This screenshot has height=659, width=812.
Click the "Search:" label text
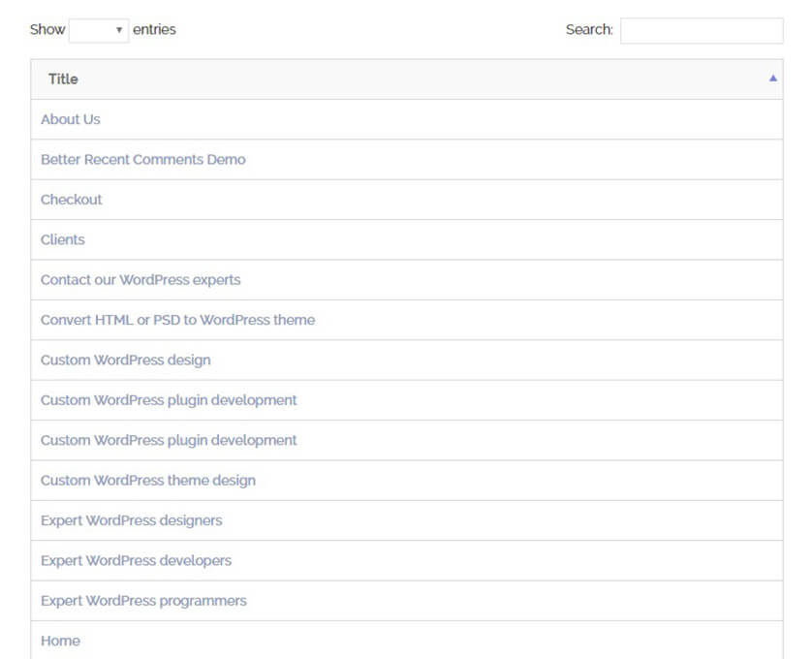click(x=589, y=30)
